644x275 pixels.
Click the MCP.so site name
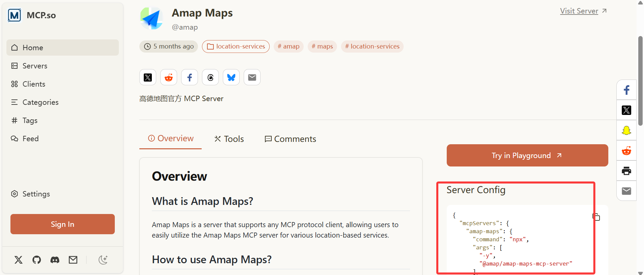point(41,15)
